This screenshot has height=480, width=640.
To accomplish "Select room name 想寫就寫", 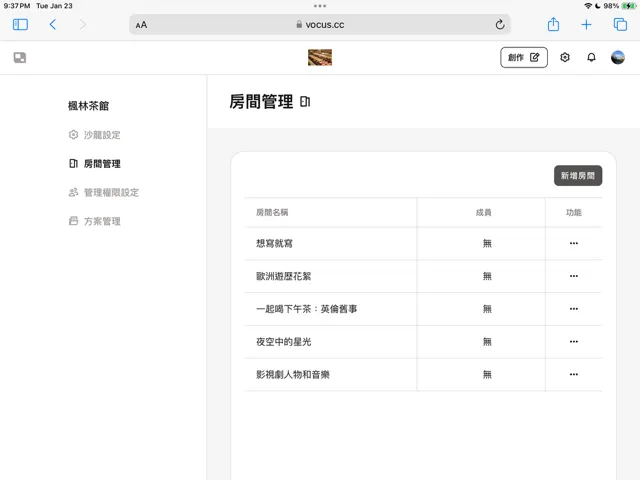I will point(274,244).
